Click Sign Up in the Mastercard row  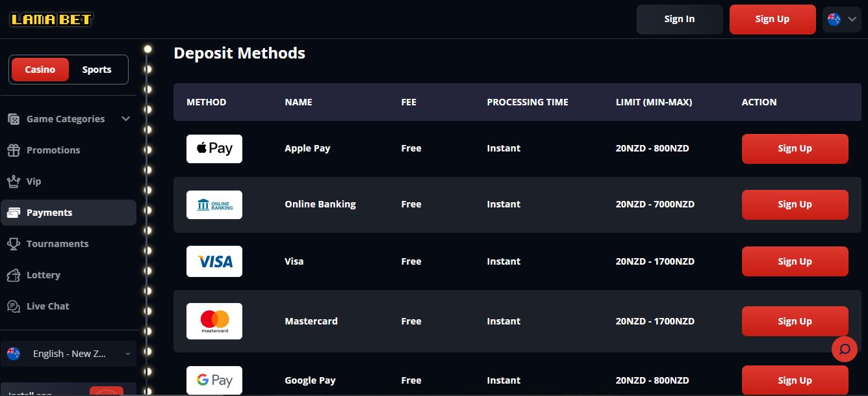pyautogui.click(x=795, y=321)
